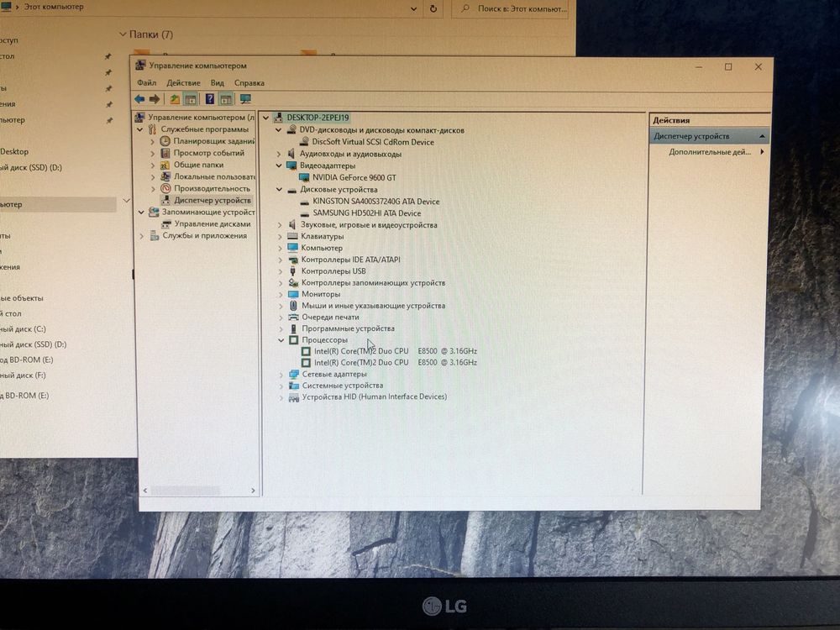Select Desktop in Explorer sidebar
This screenshot has width=840, height=630.
tap(14, 151)
